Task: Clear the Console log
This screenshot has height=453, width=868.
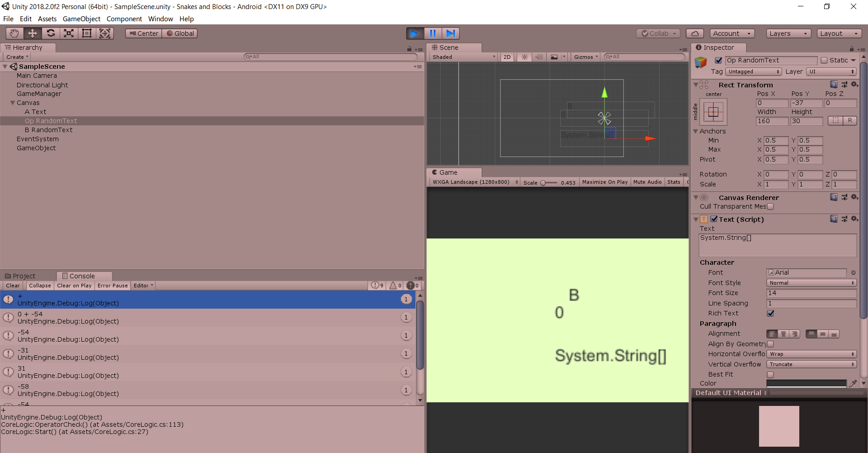Action: pyautogui.click(x=13, y=285)
